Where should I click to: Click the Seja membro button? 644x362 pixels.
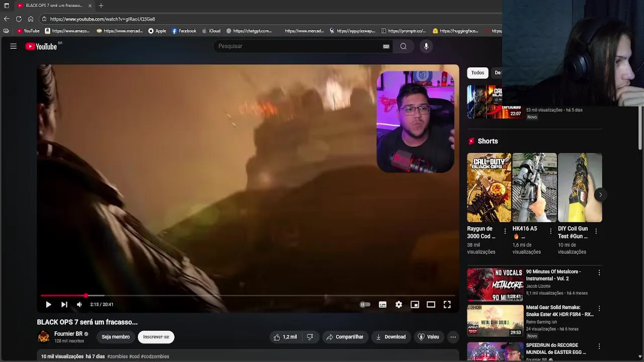pyautogui.click(x=116, y=337)
